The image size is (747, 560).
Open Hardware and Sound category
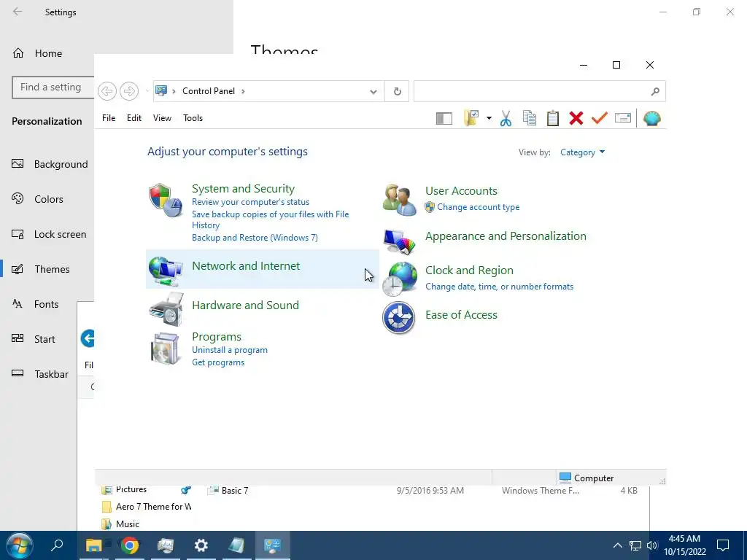click(245, 306)
